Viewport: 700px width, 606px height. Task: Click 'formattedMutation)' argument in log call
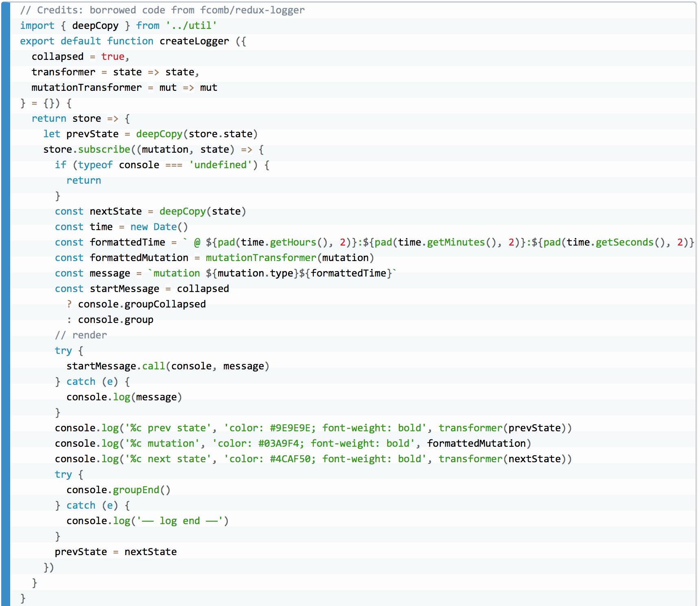[x=479, y=444]
